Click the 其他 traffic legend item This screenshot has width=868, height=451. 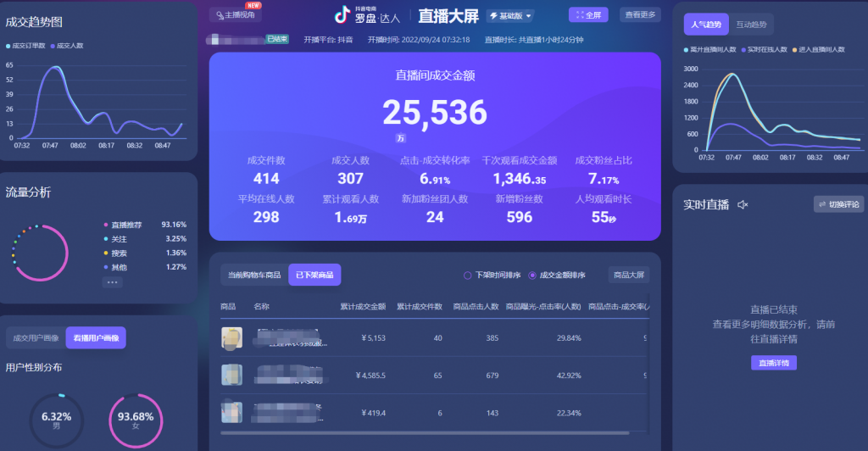click(x=115, y=267)
